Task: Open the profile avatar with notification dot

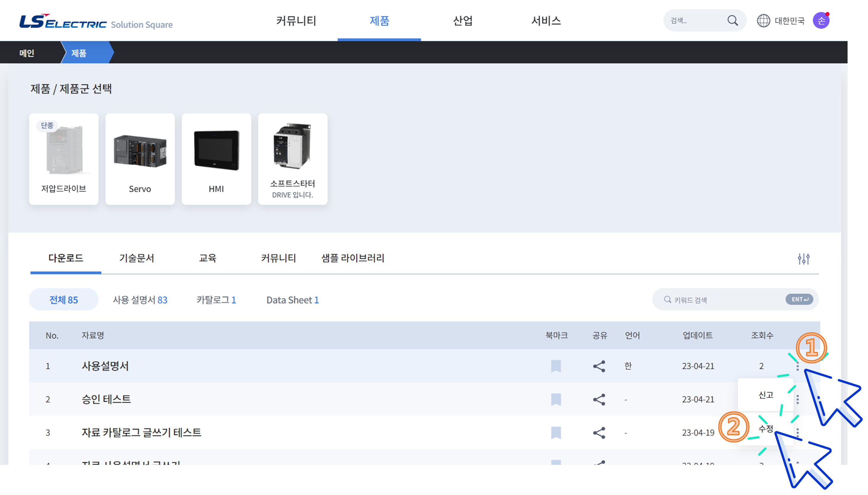Action: coord(821,20)
